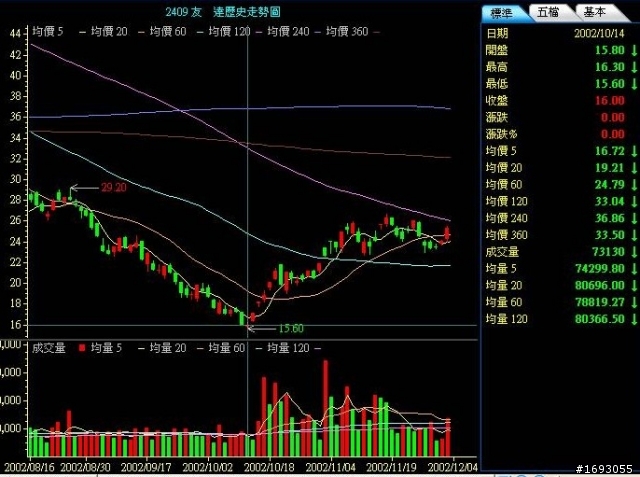Click the 均價 120 value 33.04

(609, 201)
